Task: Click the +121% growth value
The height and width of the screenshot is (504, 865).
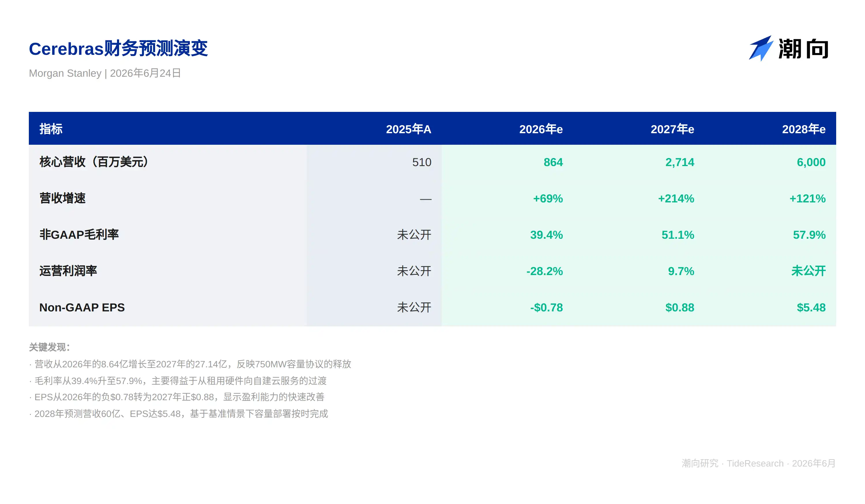Action: point(807,198)
